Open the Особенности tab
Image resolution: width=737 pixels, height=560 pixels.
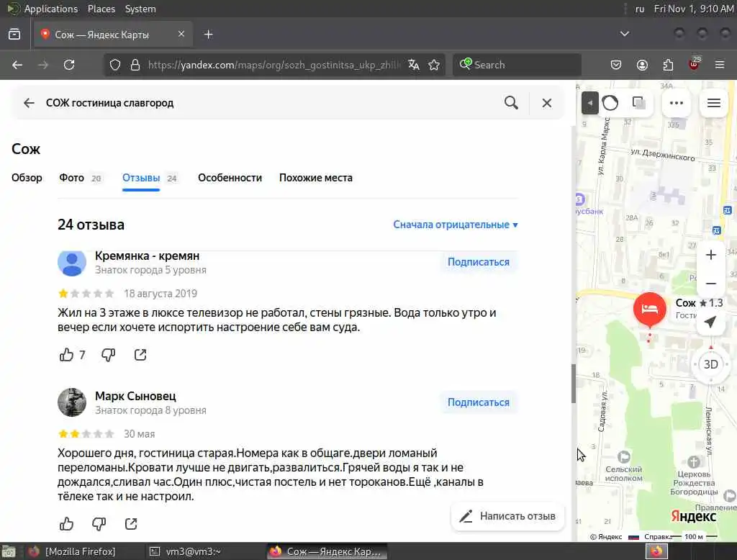pos(230,178)
